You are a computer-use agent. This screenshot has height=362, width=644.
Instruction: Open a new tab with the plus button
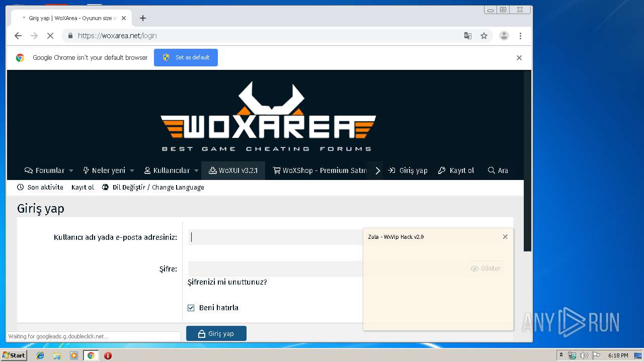[x=143, y=18]
